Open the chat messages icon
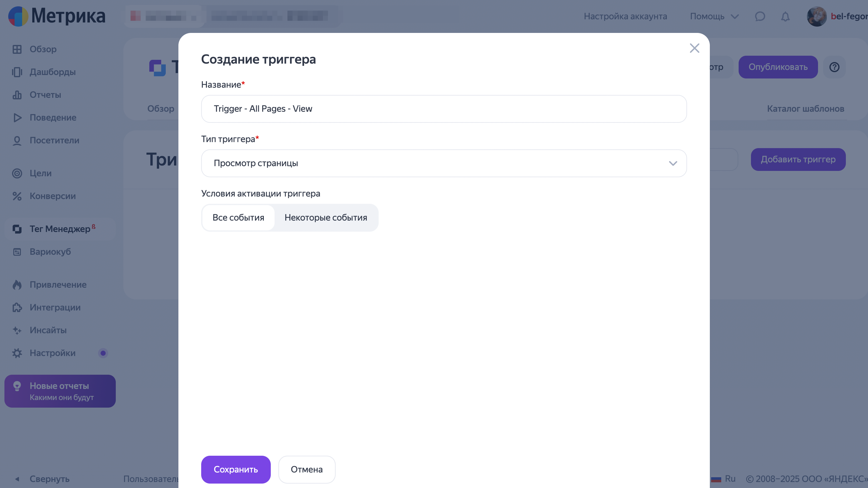Viewport: 868px width, 488px height. coord(760,16)
